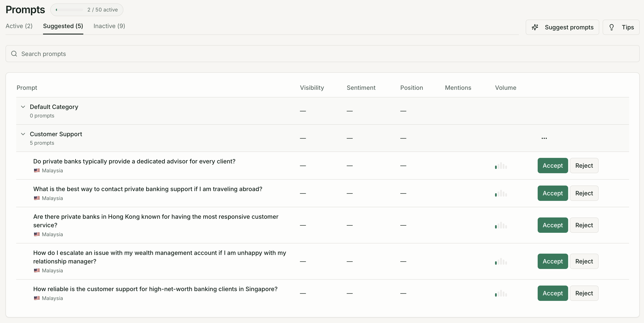Click the 2 / 50 active progress bar
The image size is (644, 323).
tap(69, 10)
